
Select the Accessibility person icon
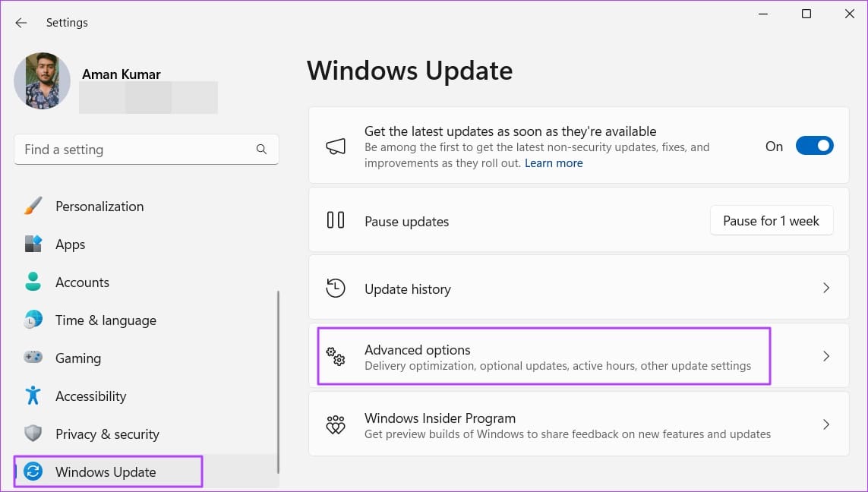[32, 396]
